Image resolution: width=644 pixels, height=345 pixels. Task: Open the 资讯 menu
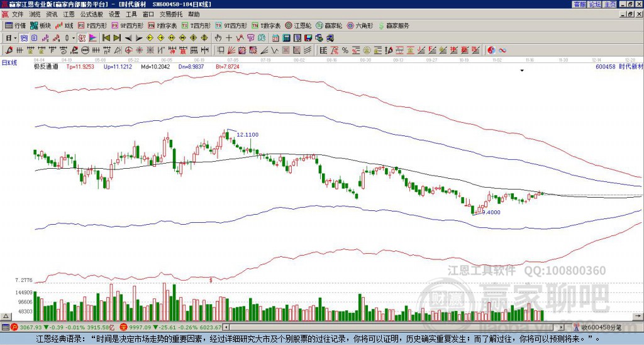click(x=52, y=14)
